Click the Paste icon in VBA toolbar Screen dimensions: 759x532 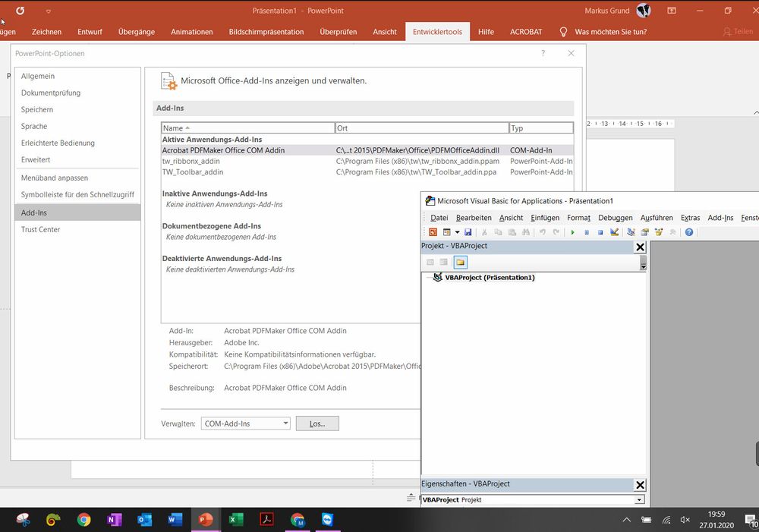coord(512,232)
